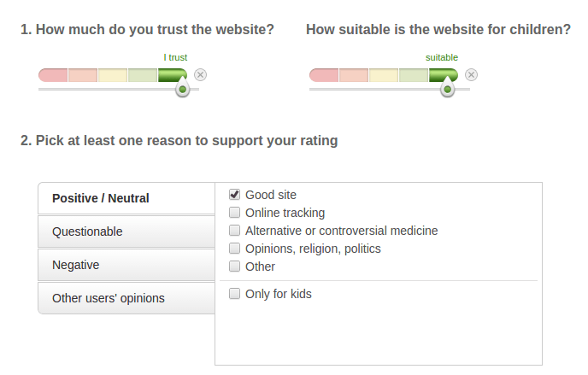Open Other users' opinions tab

pos(126,298)
